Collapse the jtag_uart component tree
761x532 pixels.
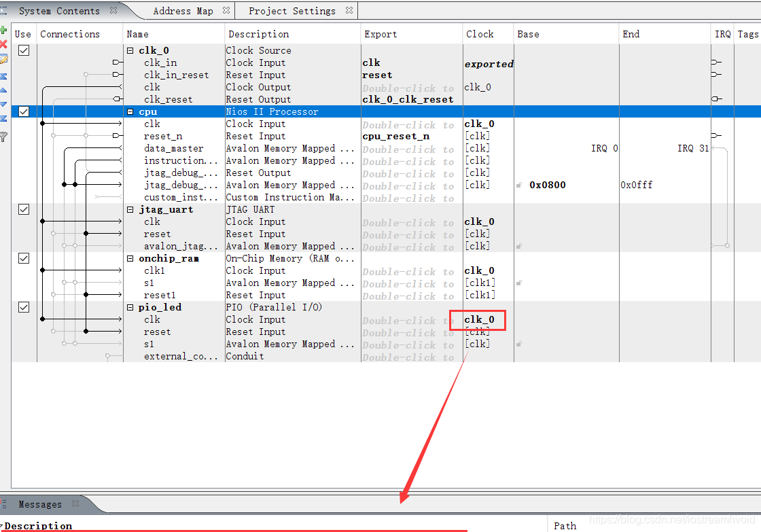coord(130,210)
